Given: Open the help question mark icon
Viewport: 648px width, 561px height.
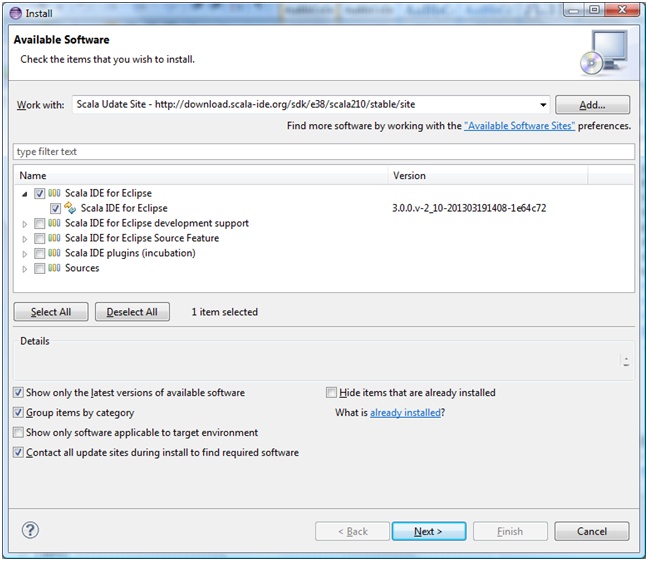Looking at the screenshot, I should (x=30, y=530).
